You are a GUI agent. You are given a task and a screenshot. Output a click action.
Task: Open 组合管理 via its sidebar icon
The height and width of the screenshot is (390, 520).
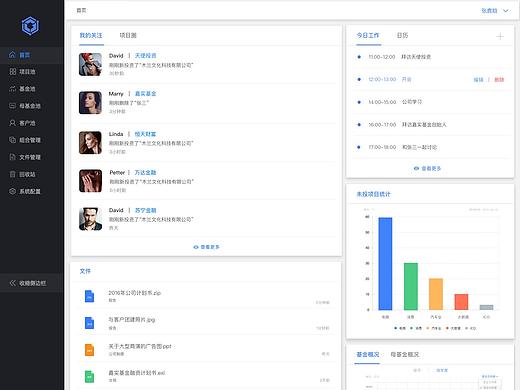13,140
